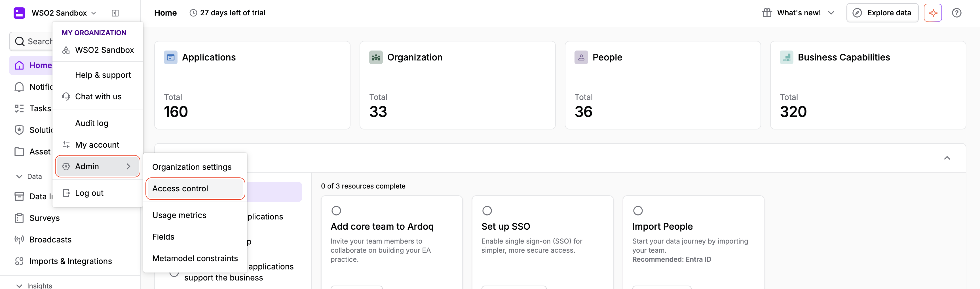Viewport: 980px width, 289px height.
Task: Open Metamodel constraints from the Admin submenu
Action: tap(195, 258)
